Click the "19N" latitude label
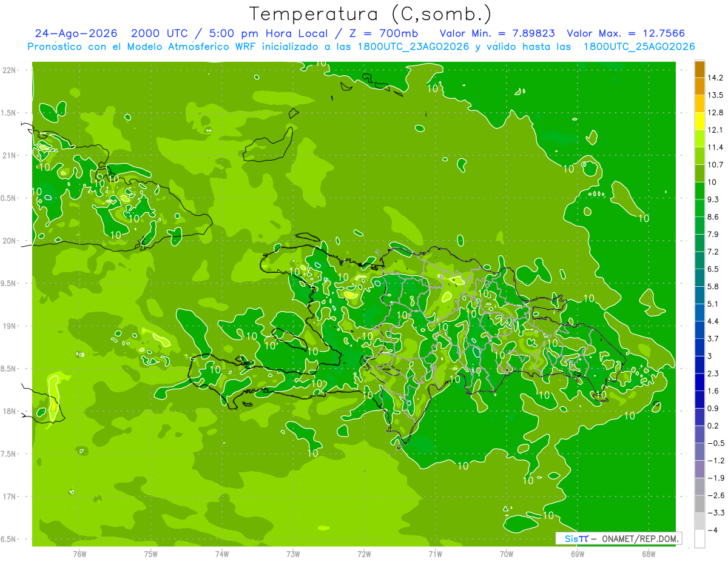This screenshot has width=728, height=562. pos(8,326)
